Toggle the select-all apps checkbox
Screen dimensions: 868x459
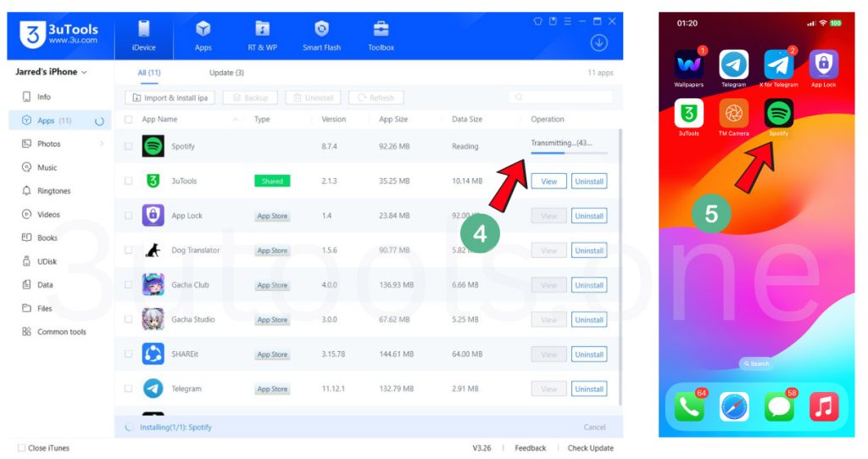(x=129, y=119)
